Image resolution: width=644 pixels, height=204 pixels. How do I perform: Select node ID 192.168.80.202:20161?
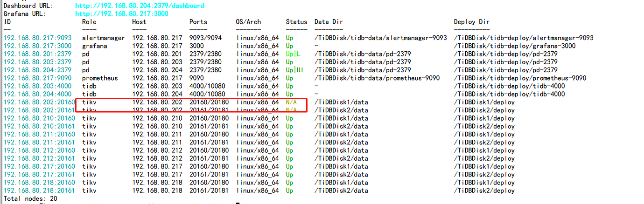tap(39, 110)
